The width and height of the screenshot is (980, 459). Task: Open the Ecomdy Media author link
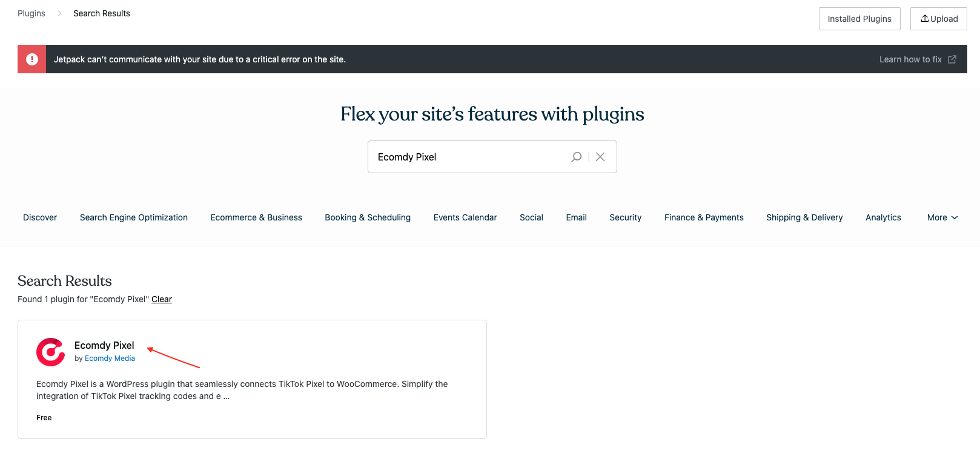[x=110, y=358]
